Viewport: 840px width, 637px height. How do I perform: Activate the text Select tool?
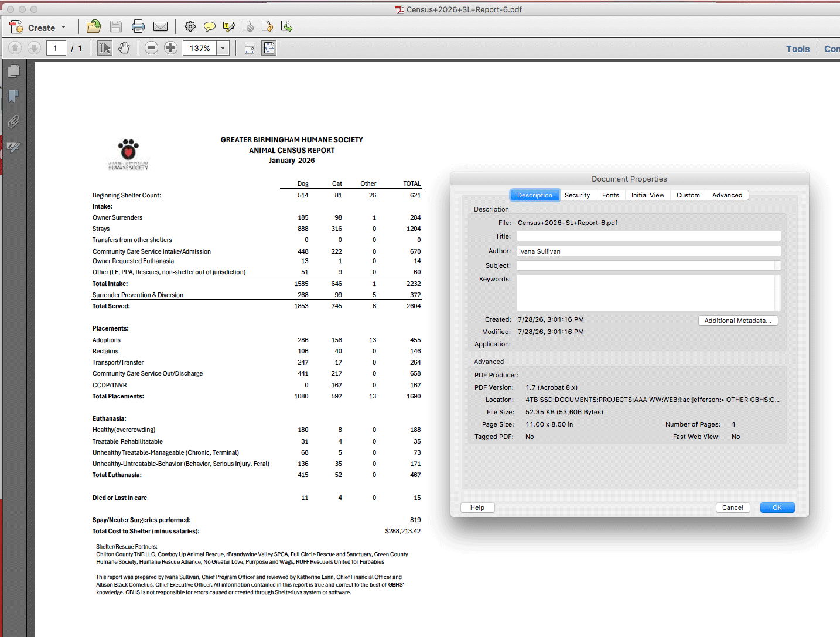pyautogui.click(x=105, y=48)
